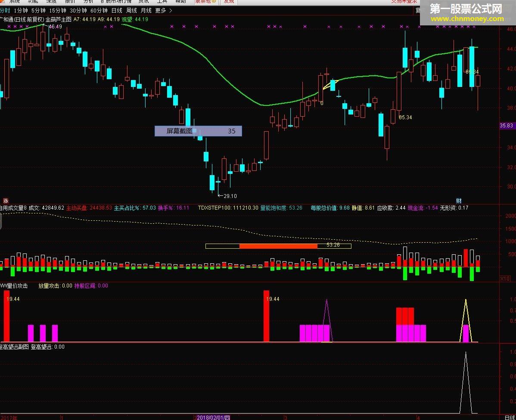Click the 主买占比%: 57.03 value

click(135, 208)
